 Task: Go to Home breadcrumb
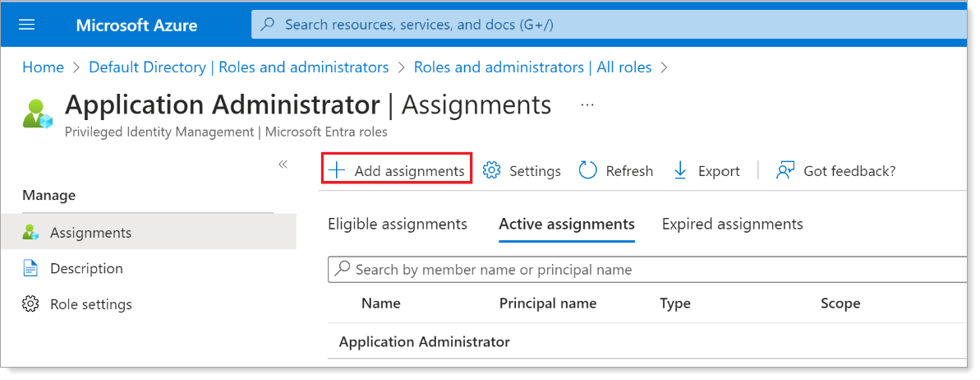point(43,67)
